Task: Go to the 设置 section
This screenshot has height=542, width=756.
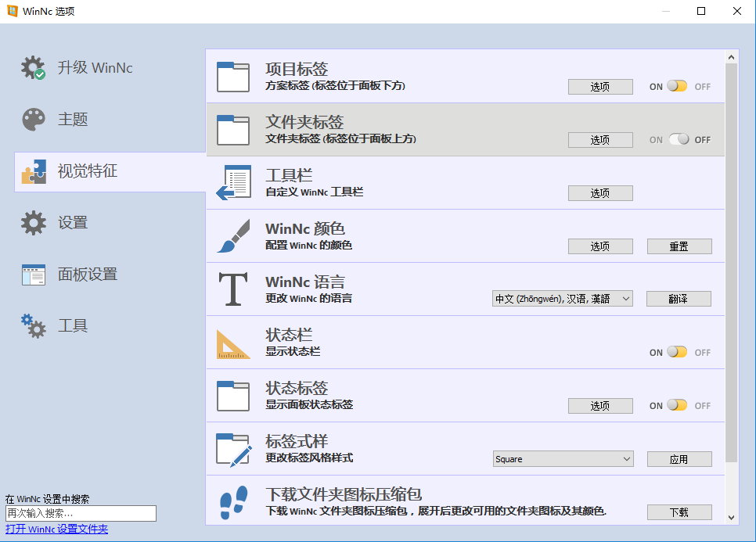Action: coord(110,223)
